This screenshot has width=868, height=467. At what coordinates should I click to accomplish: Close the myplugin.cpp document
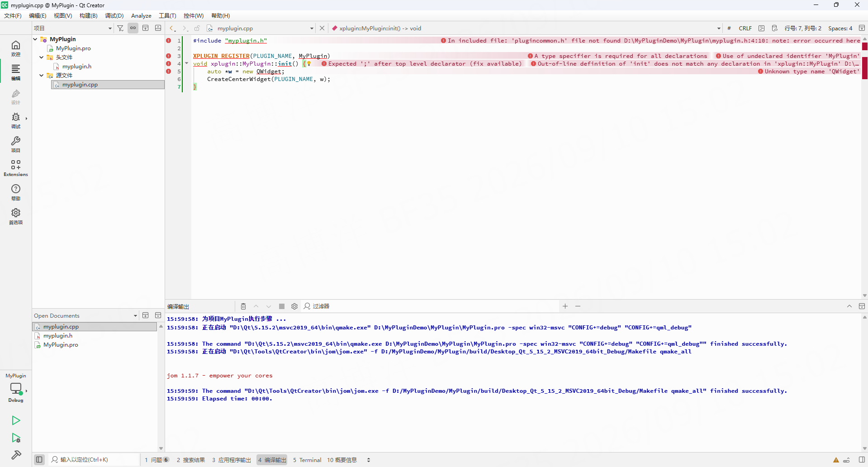pos(322,28)
